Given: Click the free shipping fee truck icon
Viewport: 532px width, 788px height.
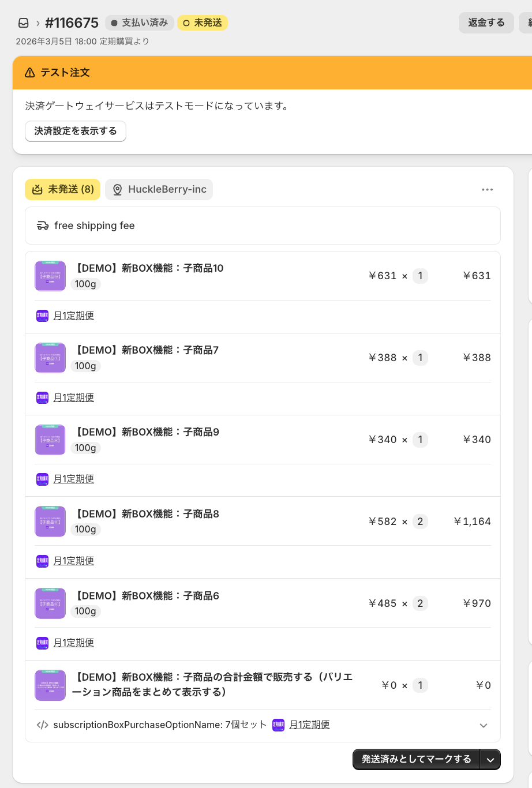Looking at the screenshot, I should tap(43, 226).
